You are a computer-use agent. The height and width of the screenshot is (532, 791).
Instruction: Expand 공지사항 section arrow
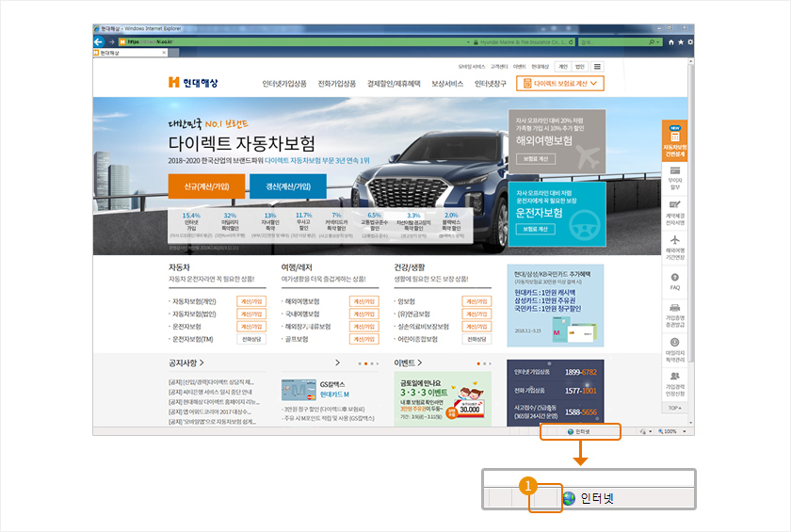[x=202, y=363]
